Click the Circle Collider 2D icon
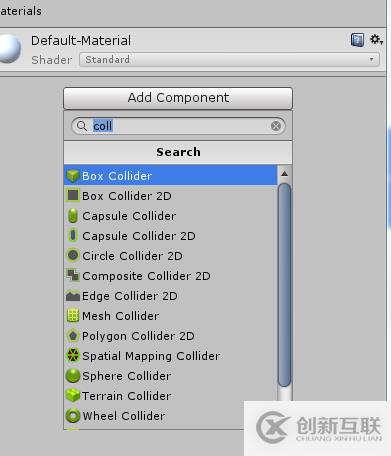This screenshot has width=391, height=456. (x=73, y=256)
